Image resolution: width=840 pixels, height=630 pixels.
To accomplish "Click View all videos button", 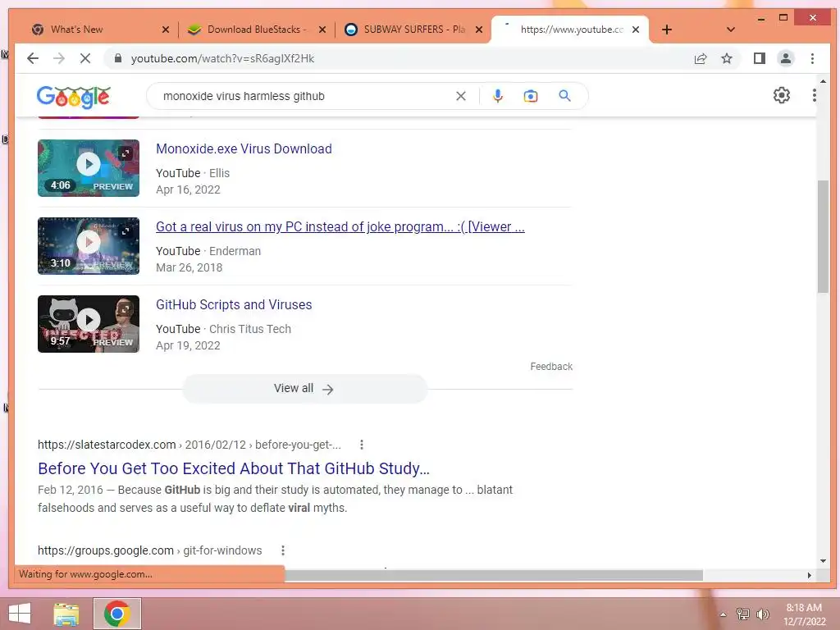I will pyautogui.click(x=305, y=388).
